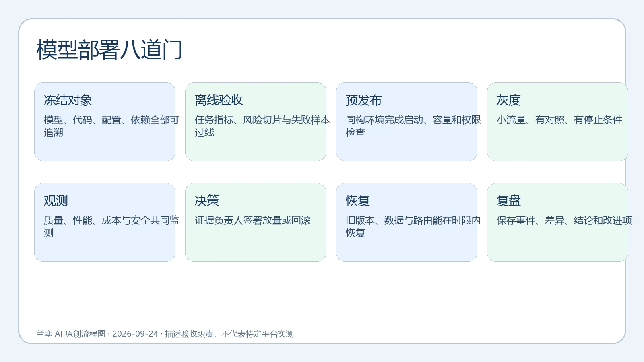The image size is (644, 362).
Task: Click the footer note starting 兰塞 AI 原创流程图
Action: 165,334
